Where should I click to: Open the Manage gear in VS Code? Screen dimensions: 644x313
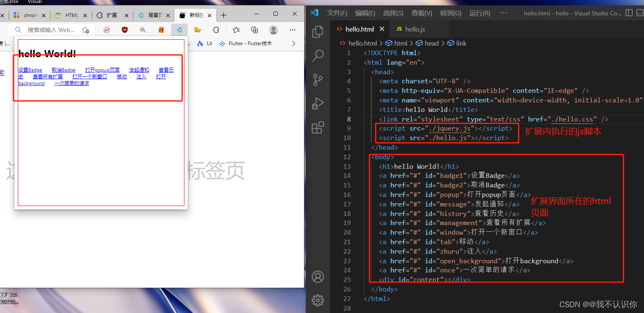(318, 300)
